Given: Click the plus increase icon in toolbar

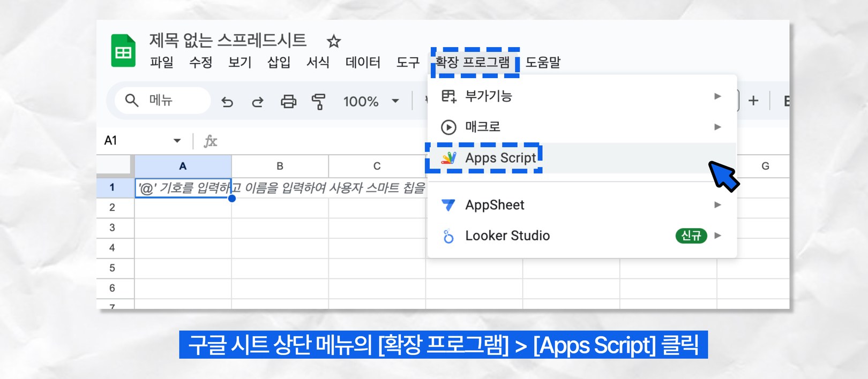Looking at the screenshot, I should pos(753,101).
